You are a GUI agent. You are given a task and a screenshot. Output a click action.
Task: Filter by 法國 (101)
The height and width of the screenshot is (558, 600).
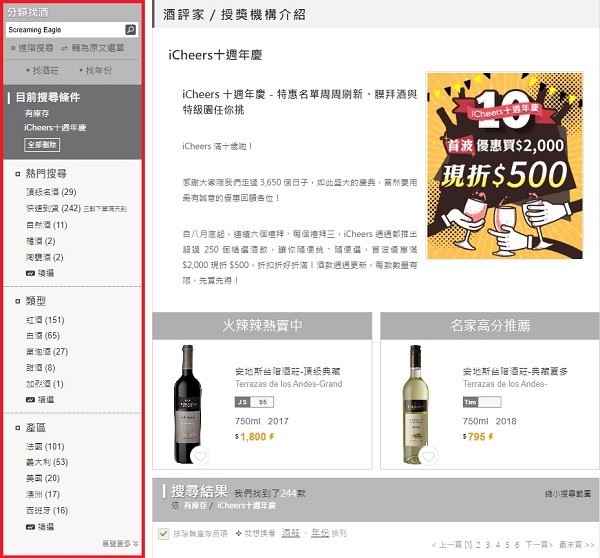point(45,447)
